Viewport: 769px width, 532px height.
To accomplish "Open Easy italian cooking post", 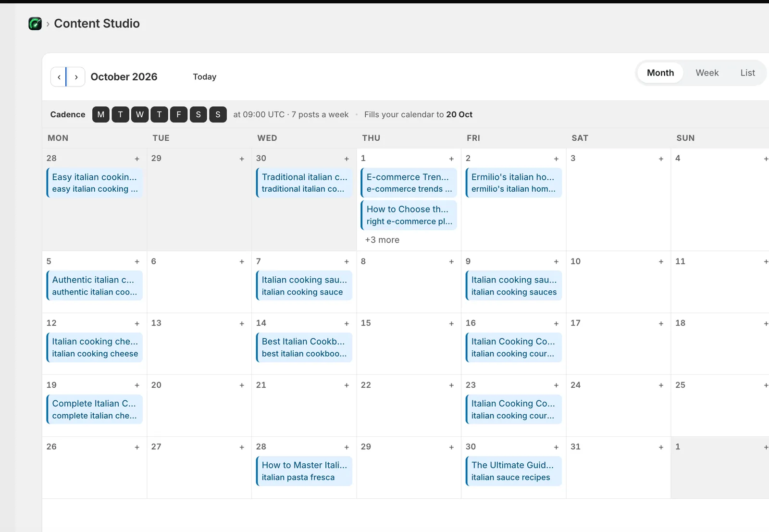I will click(x=95, y=183).
